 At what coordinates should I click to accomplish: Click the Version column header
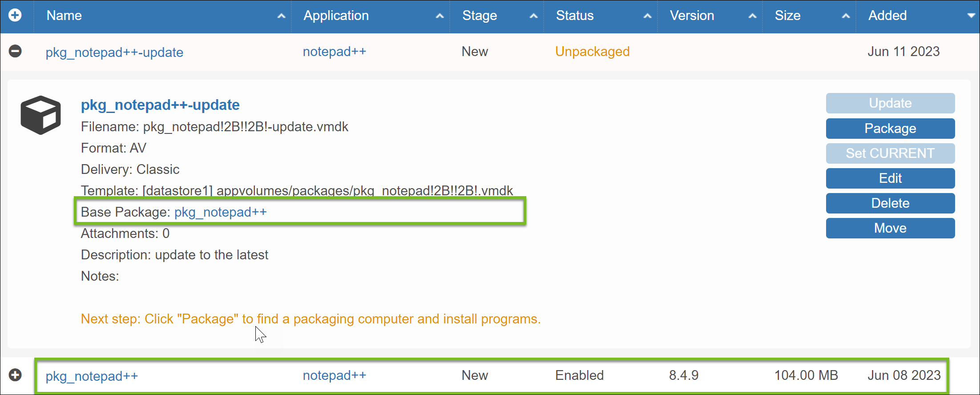(x=692, y=16)
